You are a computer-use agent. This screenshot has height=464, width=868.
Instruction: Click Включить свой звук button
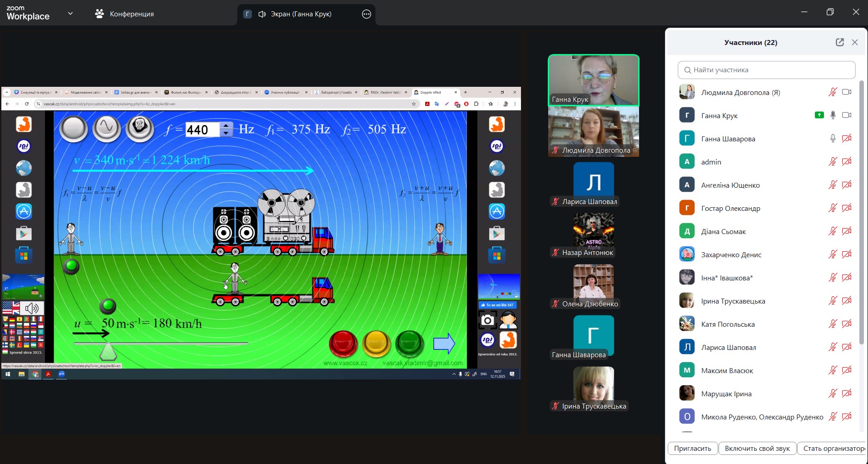757,448
